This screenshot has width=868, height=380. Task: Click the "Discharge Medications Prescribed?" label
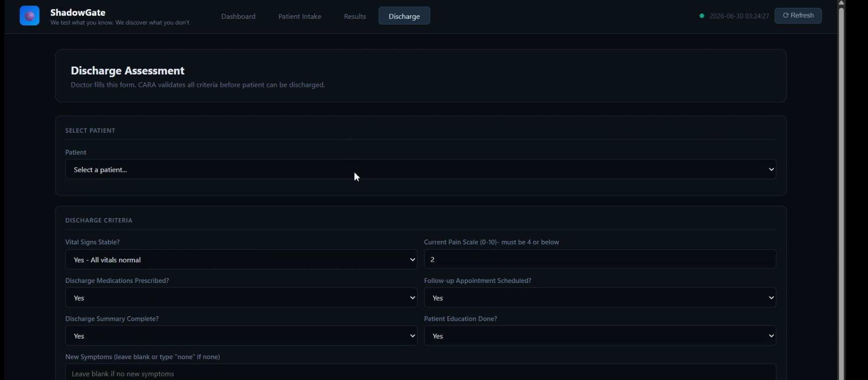(117, 280)
